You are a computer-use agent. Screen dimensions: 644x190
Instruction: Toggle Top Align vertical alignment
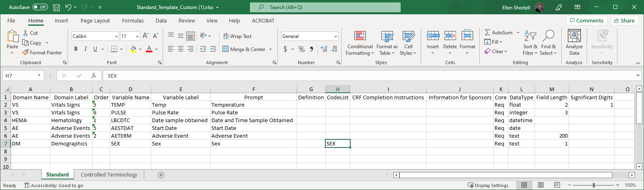[171, 36]
